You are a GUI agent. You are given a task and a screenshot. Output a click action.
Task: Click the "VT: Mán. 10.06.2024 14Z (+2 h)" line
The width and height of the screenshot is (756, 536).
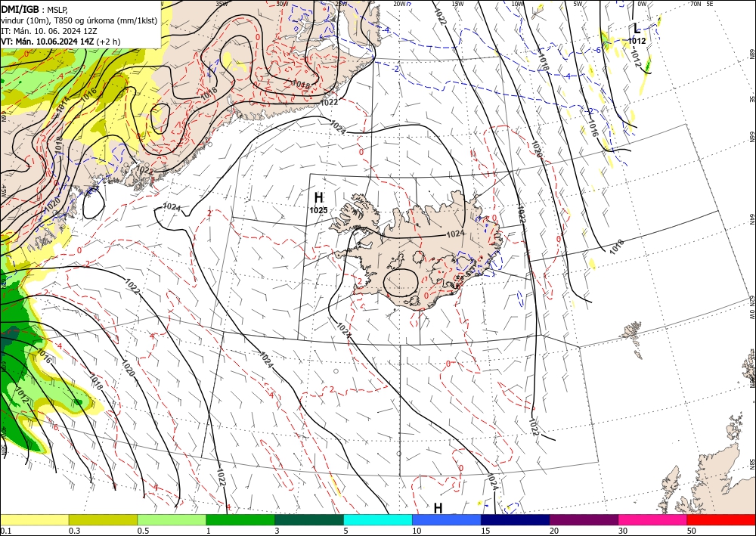(60, 42)
